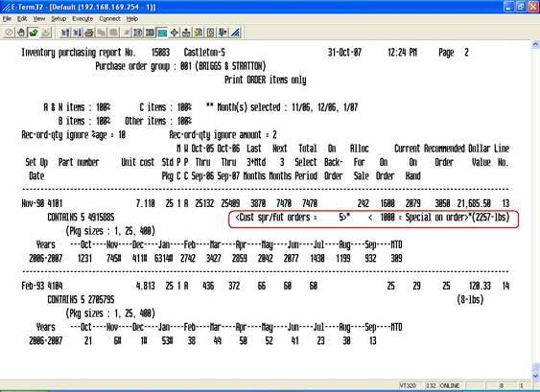Click CONTAINS 5 270579S line
Screen dimensions: 540x392
pos(81,299)
